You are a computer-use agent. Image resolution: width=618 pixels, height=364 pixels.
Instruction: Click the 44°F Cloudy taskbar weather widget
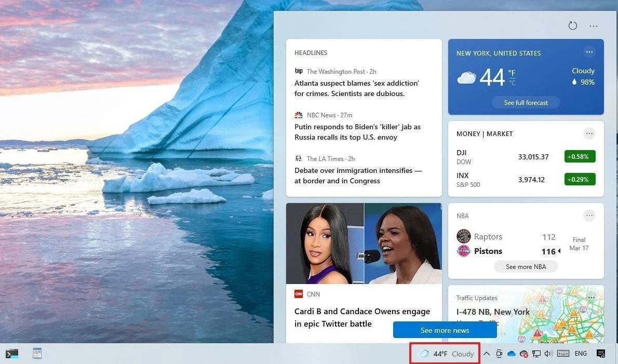[x=445, y=354]
